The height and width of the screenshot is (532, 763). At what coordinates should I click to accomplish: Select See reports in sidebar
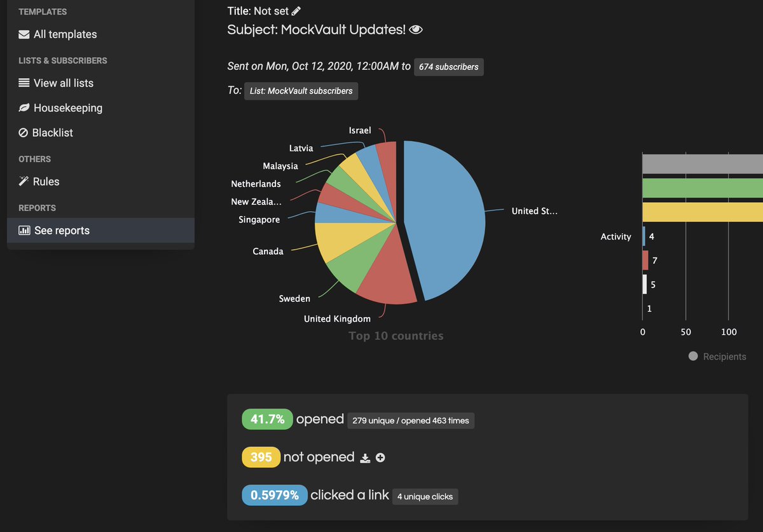point(100,231)
